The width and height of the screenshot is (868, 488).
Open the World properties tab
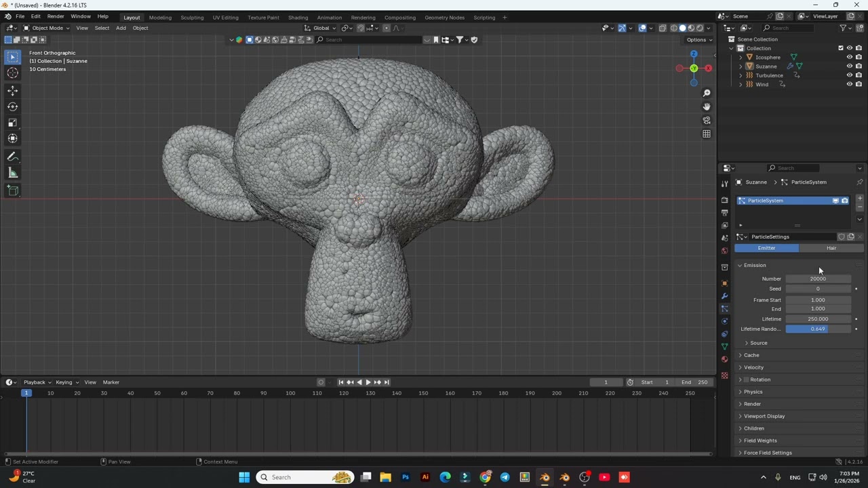point(724,250)
